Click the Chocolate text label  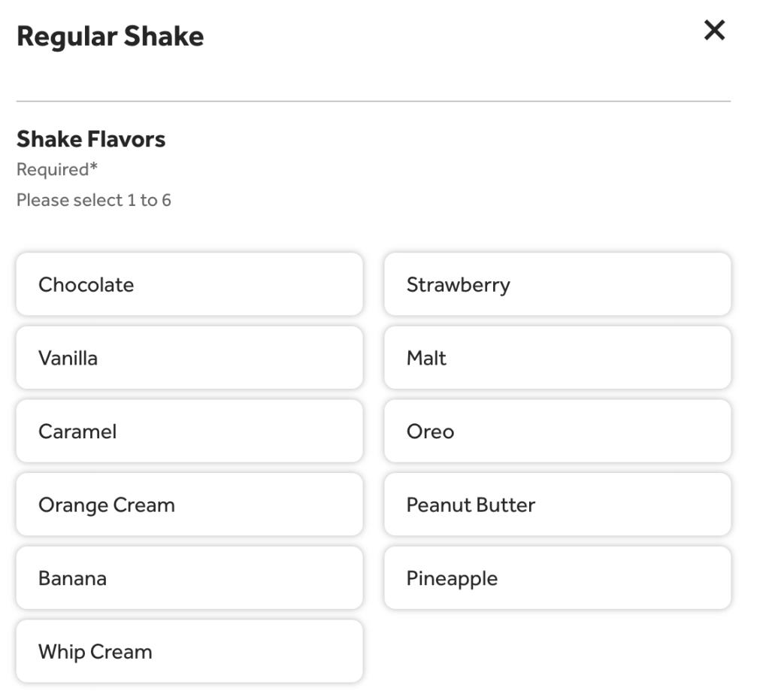coord(86,285)
